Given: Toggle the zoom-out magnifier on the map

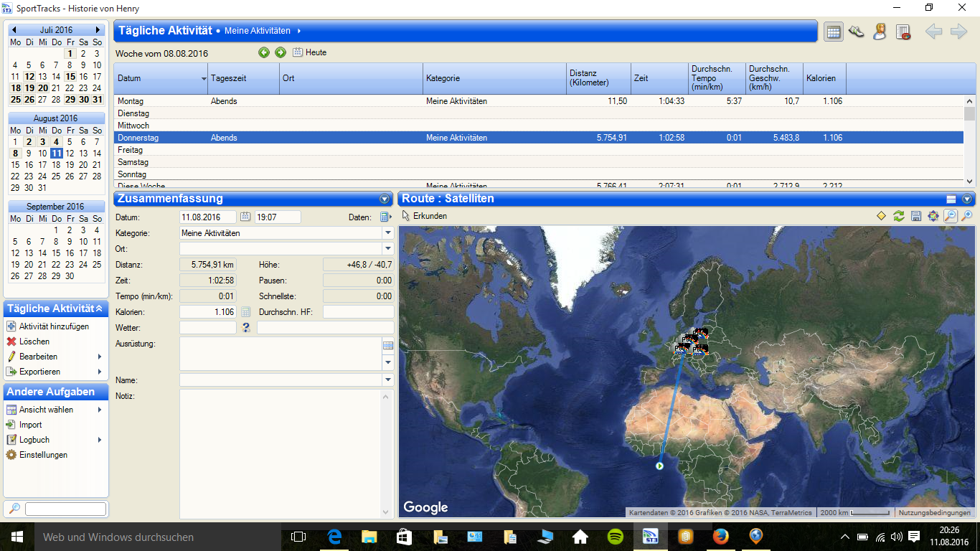Looking at the screenshot, I should [950, 216].
